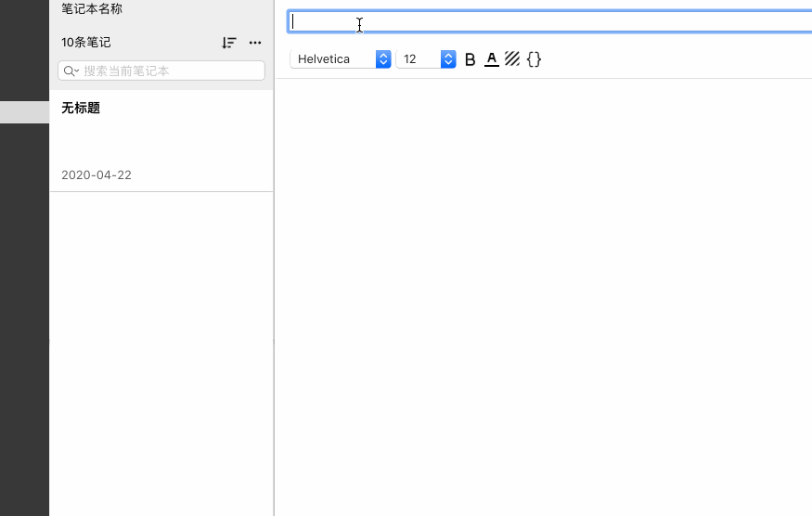The width and height of the screenshot is (812, 516).
Task: Open the note sort order options
Action: click(229, 43)
